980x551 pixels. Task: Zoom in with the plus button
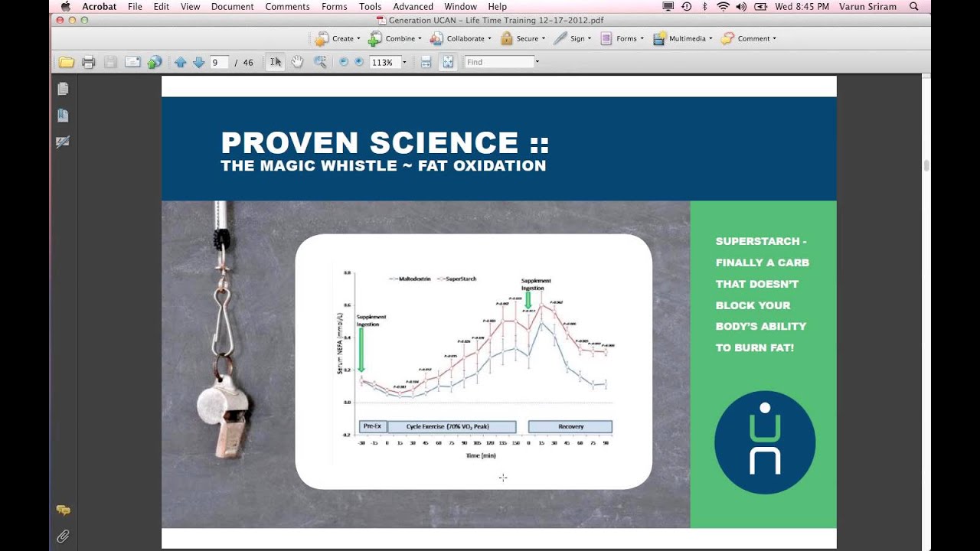click(x=359, y=62)
